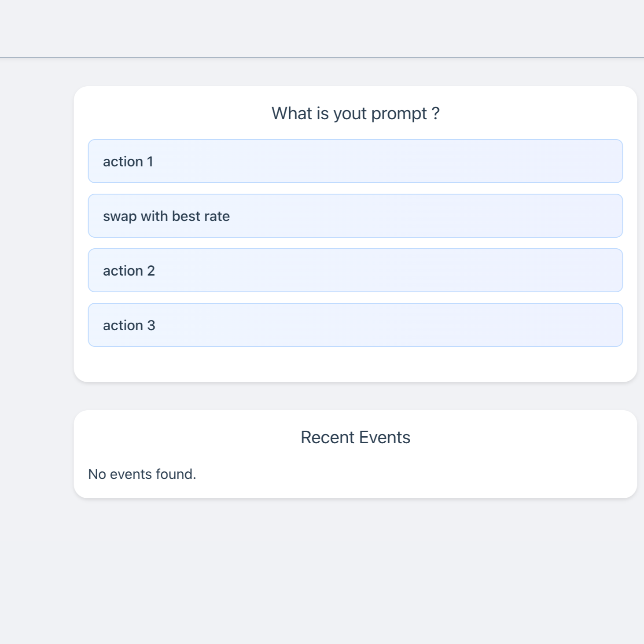Select "swap with best rate" prompt
644x644 pixels.
point(355,216)
